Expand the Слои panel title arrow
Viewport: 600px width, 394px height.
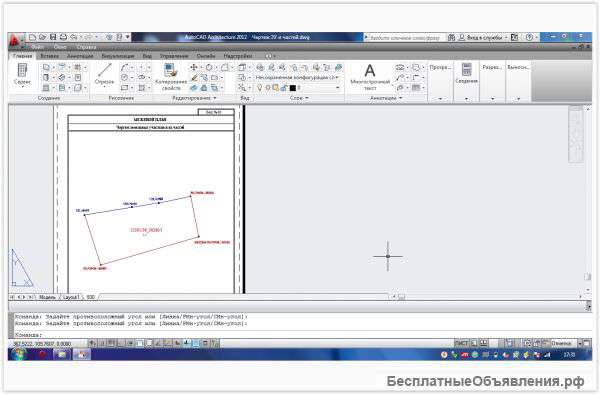pos(307,98)
